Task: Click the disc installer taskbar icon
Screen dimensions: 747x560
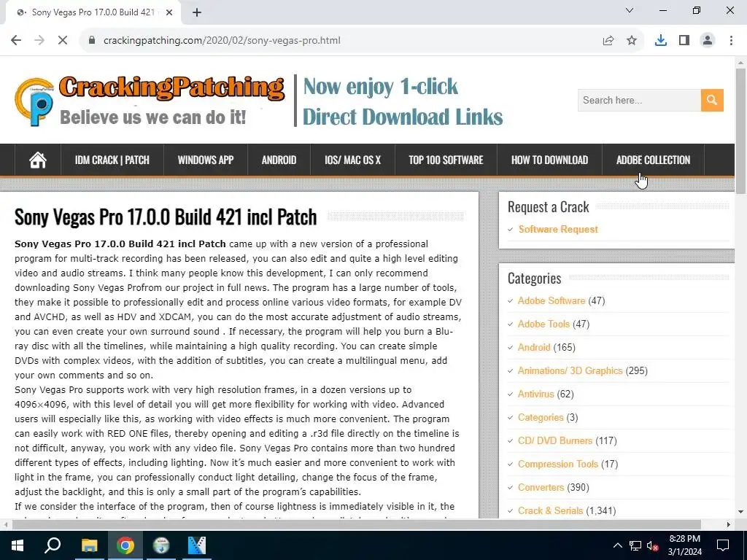Action: (161, 545)
